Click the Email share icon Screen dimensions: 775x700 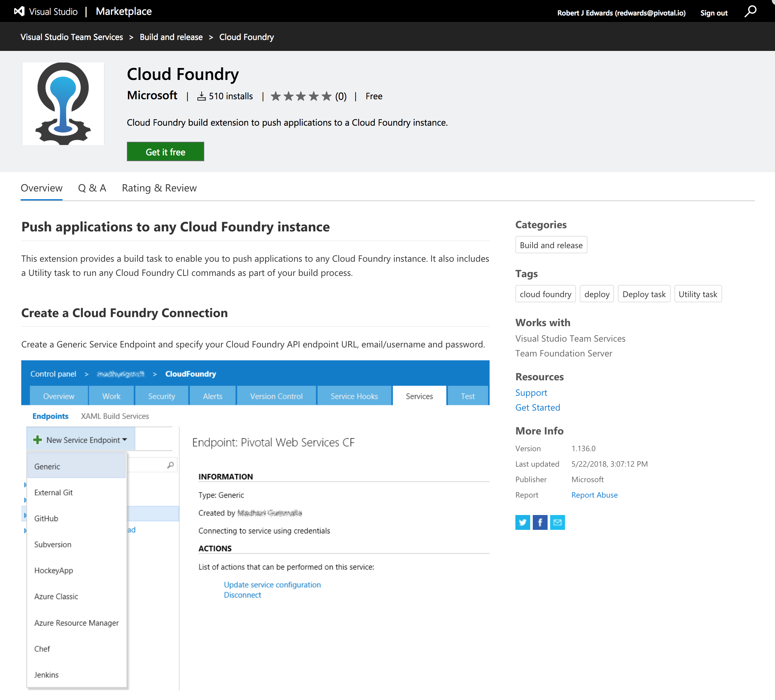coord(558,522)
